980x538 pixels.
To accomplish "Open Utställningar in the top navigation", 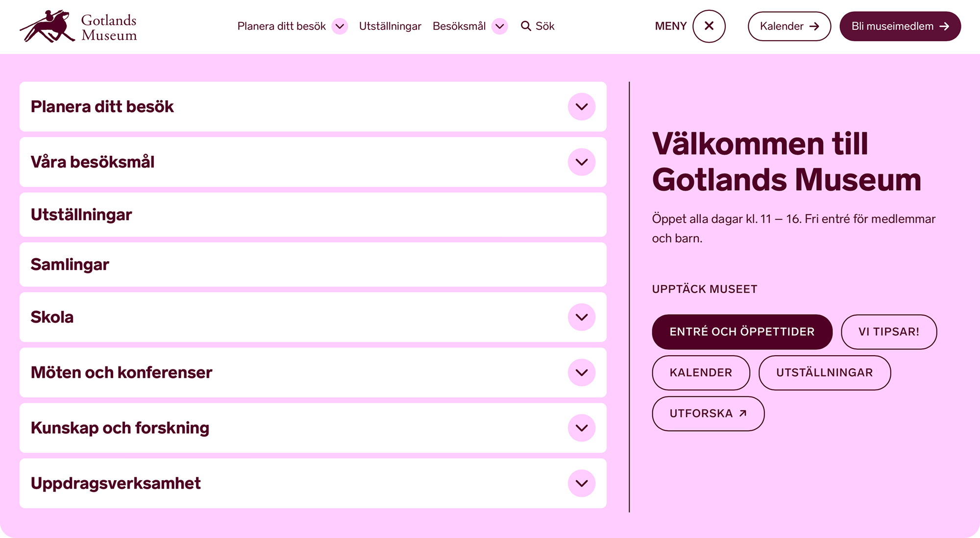I will coord(390,26).
